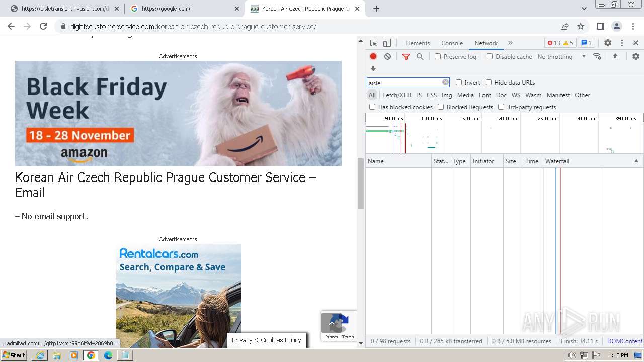Reload the current page
The image size is (644, 362).
point(43,26)
